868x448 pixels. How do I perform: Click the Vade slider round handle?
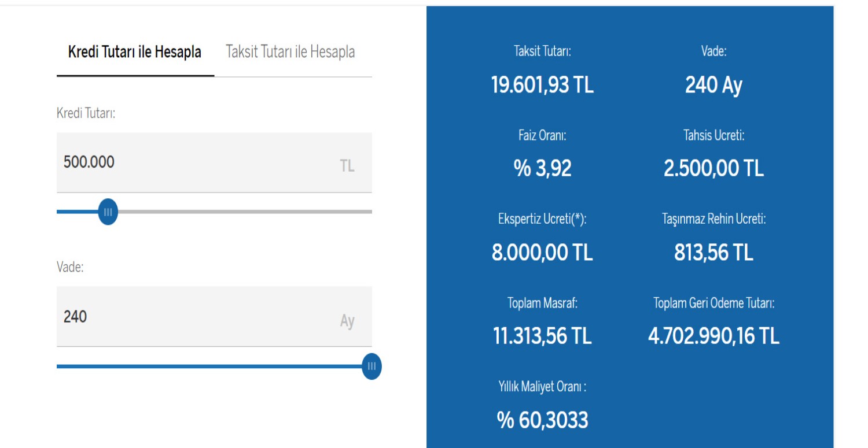[372, 366]
